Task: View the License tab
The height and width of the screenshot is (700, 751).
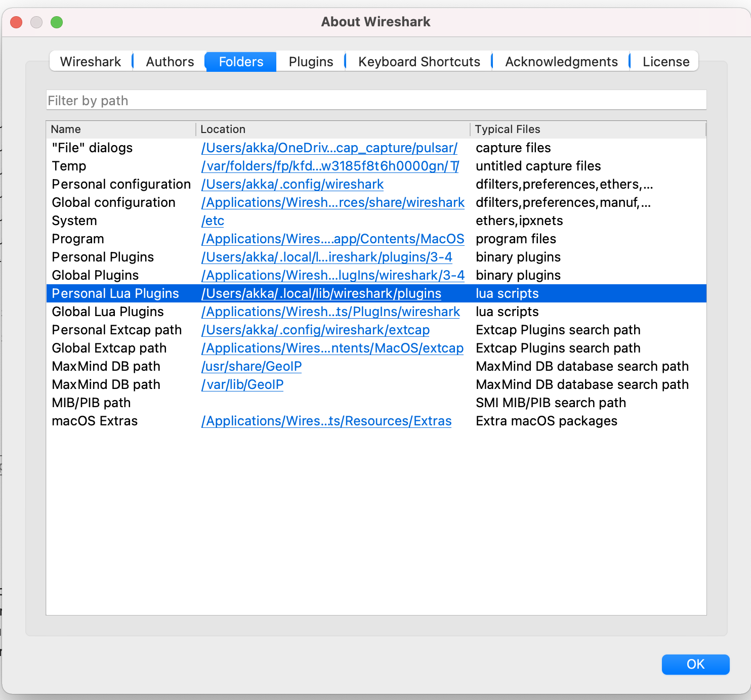Action: pos(665,62)
